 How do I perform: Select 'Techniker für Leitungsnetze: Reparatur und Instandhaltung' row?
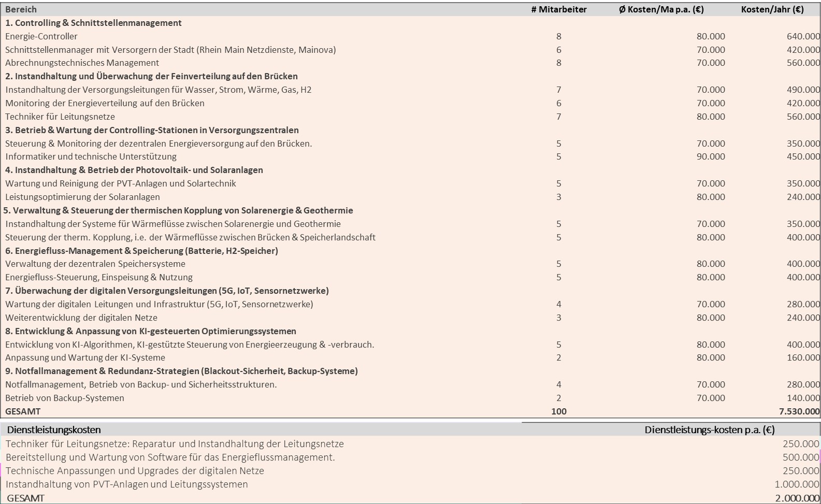tap(175, 444)
